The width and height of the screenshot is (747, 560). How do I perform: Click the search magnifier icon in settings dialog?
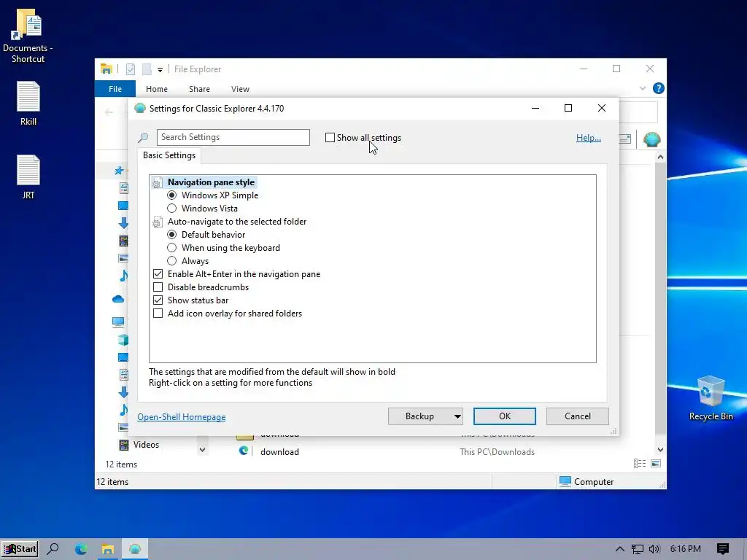tap(143, 138)
